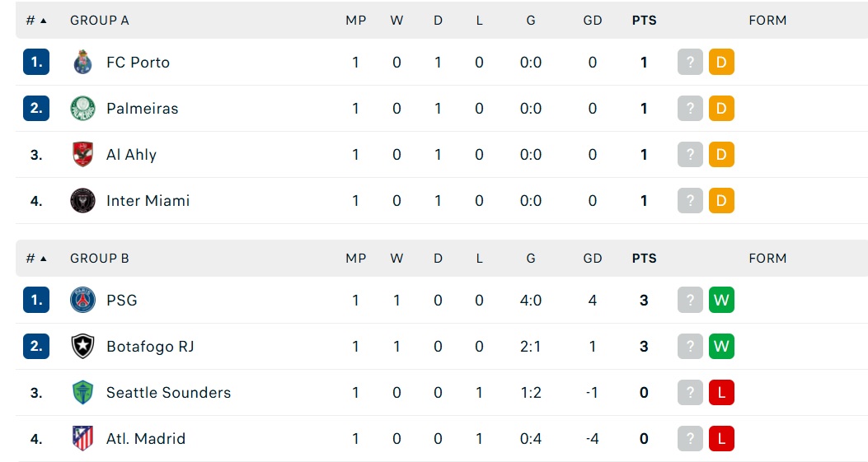Sort Group B by GD column
Viewport: 868px width, 462px height.
(592, 258)
